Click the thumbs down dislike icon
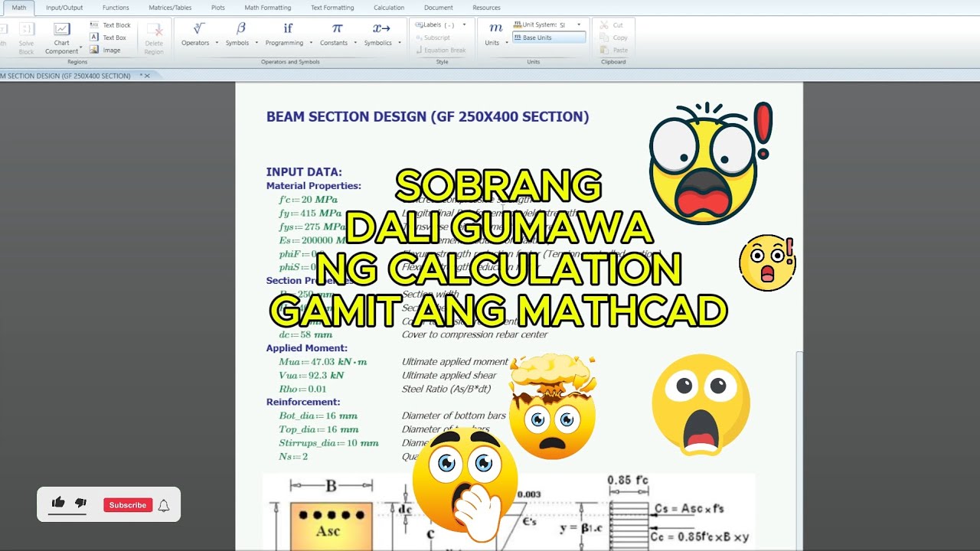 coord(80,503)
